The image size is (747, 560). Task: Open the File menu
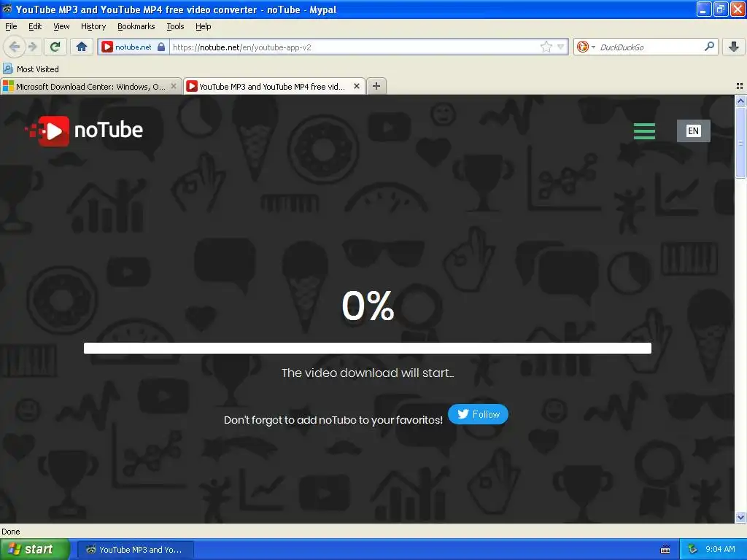(11, 26)
